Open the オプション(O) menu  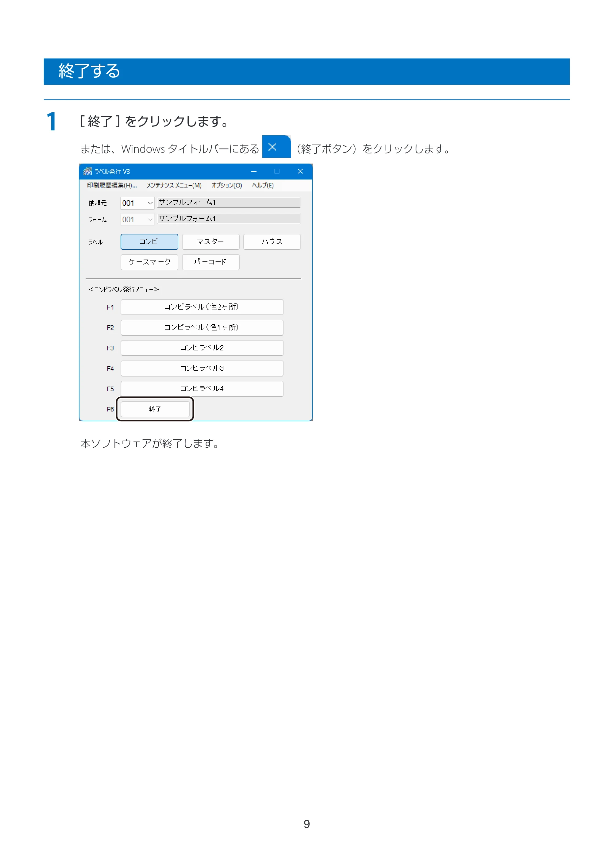click(226, 185)
